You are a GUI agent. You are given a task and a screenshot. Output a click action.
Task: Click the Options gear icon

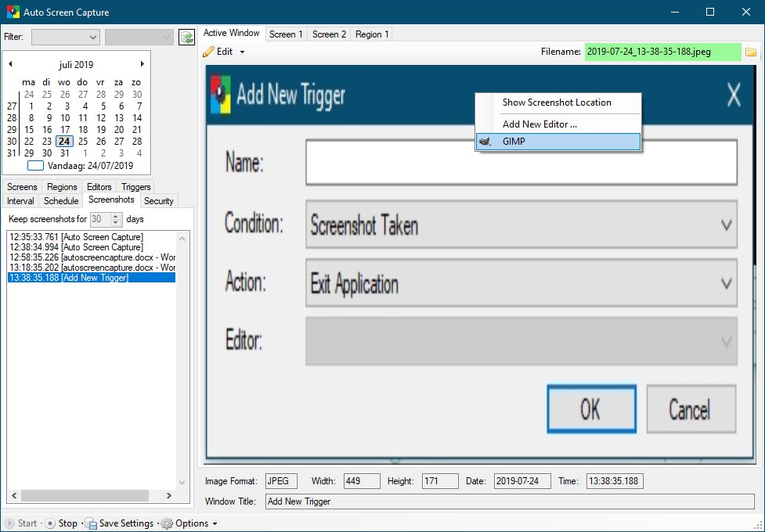[167, 523]
